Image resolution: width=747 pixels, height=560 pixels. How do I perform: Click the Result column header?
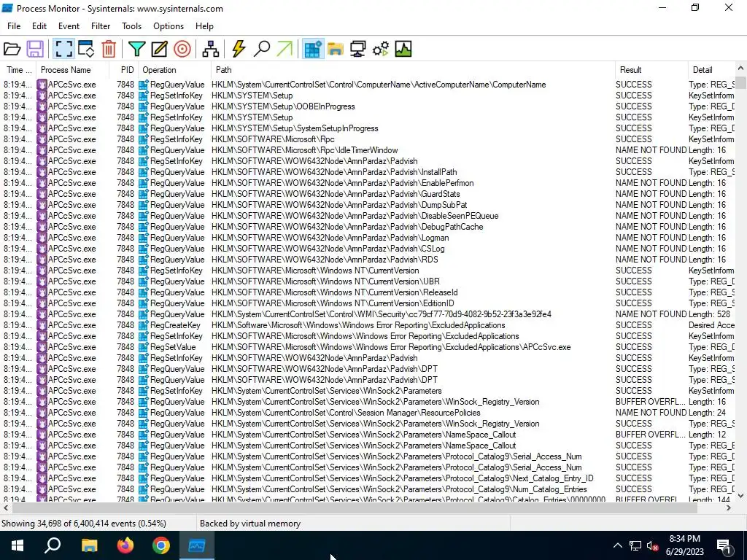[x=651, y=69]
